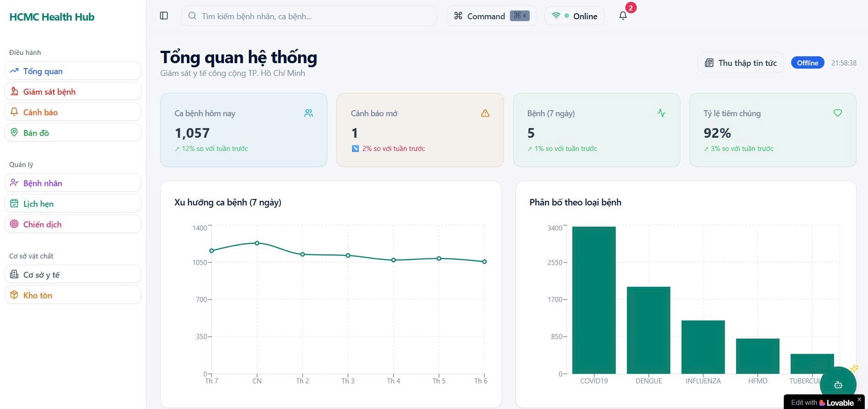Click the Online connection status indicator
Image resolution: width=868 pixels, height=409 pixels.
pos(574,16)
